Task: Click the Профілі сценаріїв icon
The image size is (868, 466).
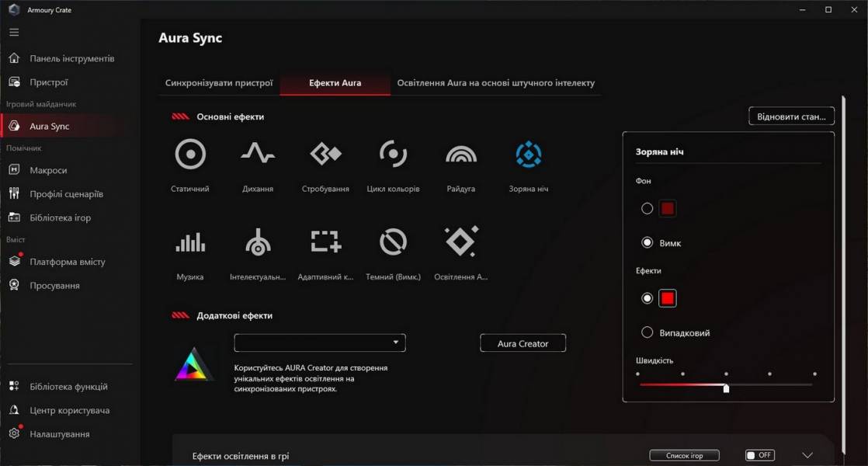Action: pos(15,193)
